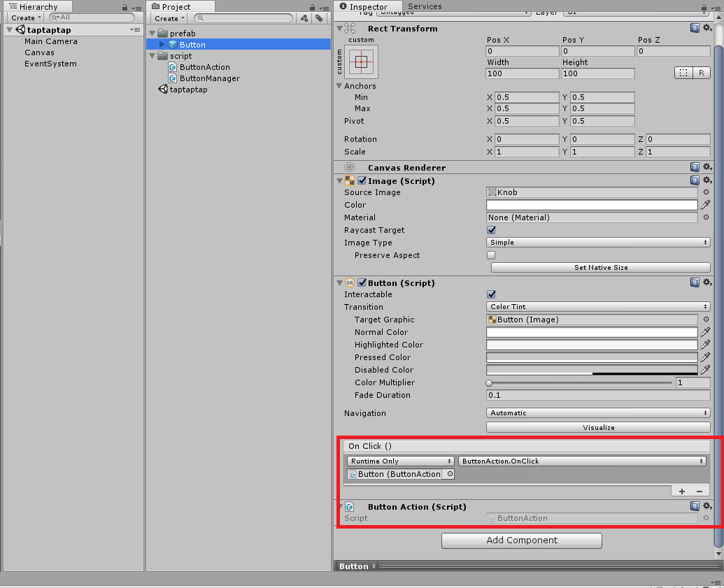Open the Transition Color Tint dropdown
This screenshot has width=724, height=588.
598,307
